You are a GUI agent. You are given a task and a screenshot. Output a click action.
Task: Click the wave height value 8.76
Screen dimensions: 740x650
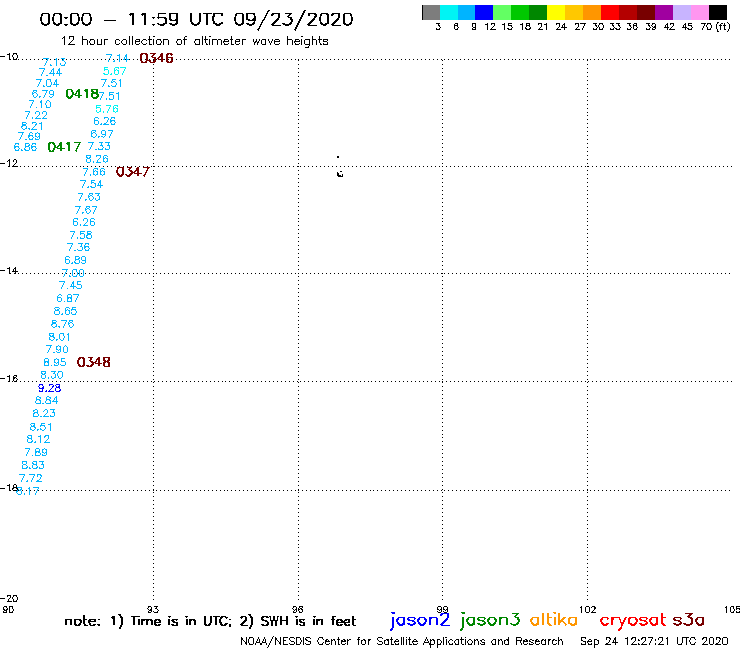coord(62,324)
